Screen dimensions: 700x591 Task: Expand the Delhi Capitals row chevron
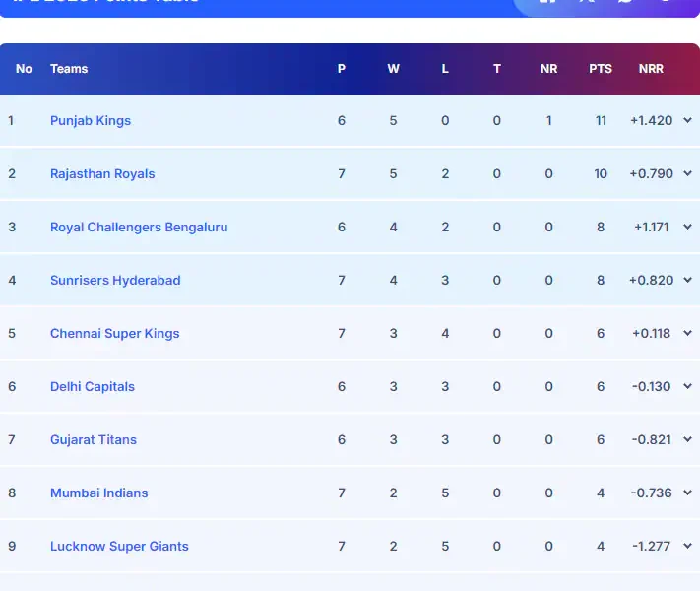tap(687, 386)
